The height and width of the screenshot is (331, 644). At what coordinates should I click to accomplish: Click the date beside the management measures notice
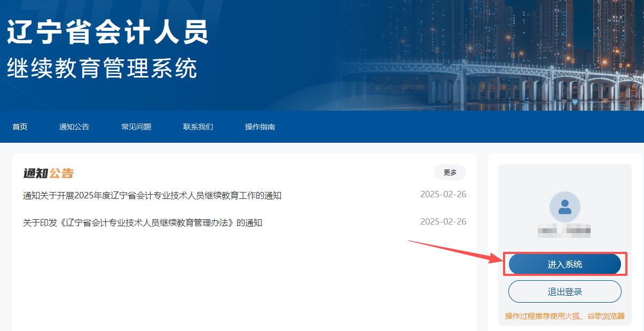[x=444, y=221]
